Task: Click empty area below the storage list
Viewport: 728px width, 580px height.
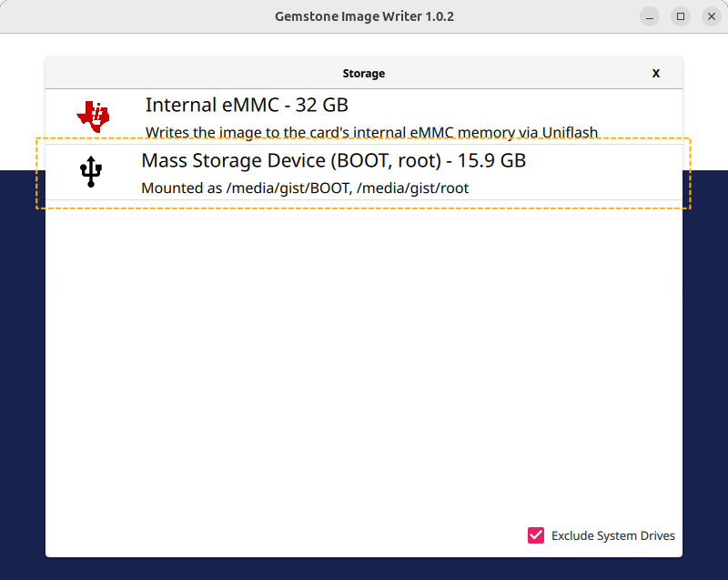Action: tap(364, 362)
